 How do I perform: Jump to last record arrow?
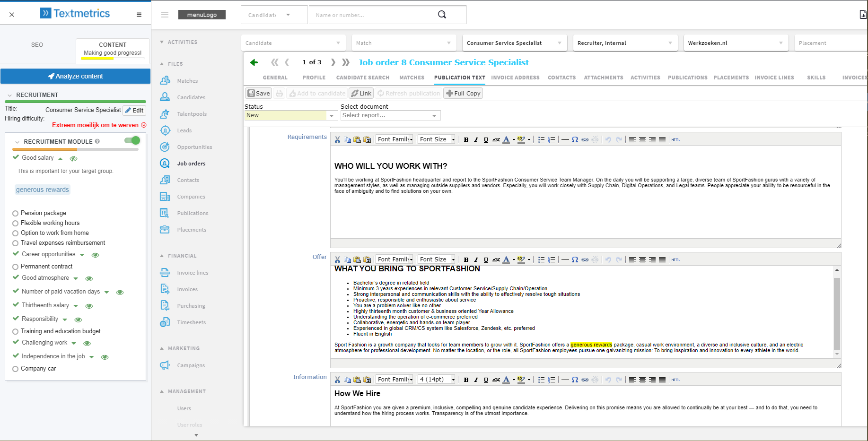pos(346,62)
